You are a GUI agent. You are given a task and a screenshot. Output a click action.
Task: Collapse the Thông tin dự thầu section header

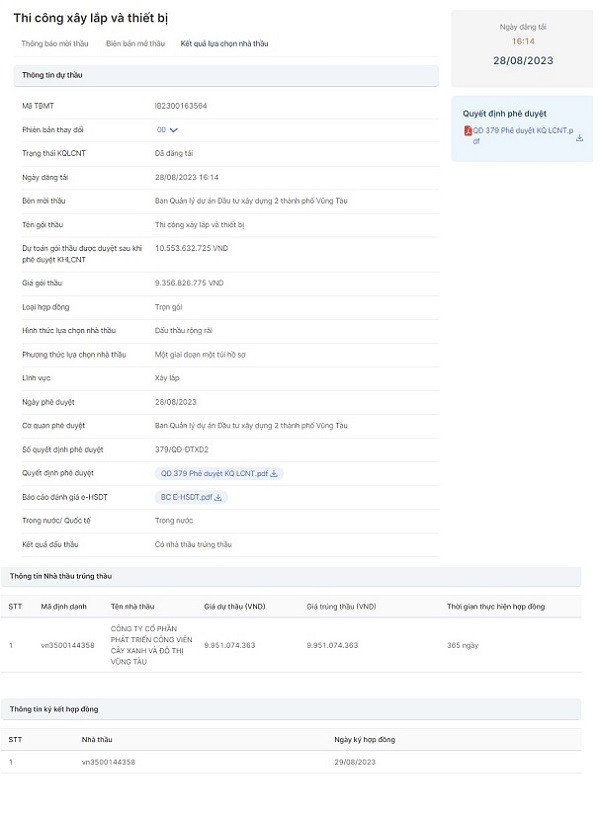click(226, 76)
